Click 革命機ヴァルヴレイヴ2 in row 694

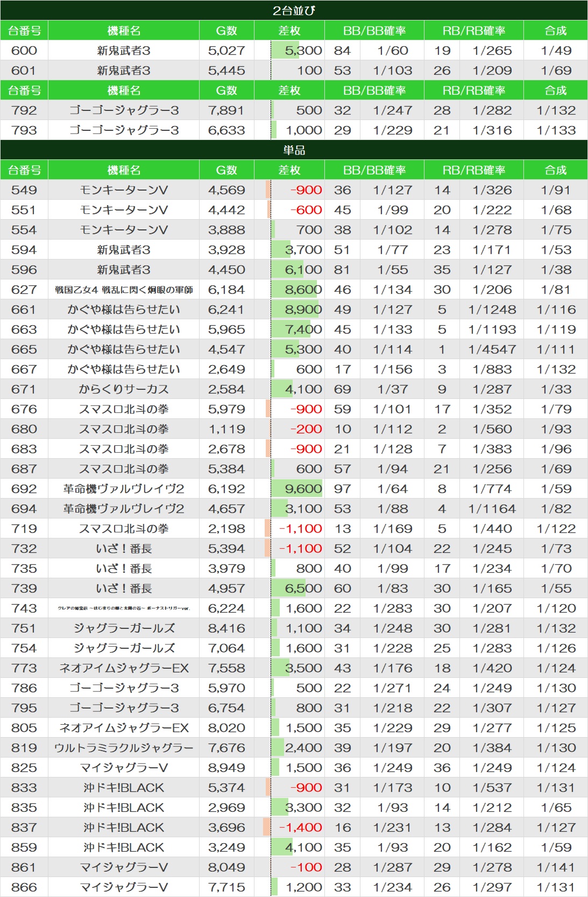tap(124, 509)
